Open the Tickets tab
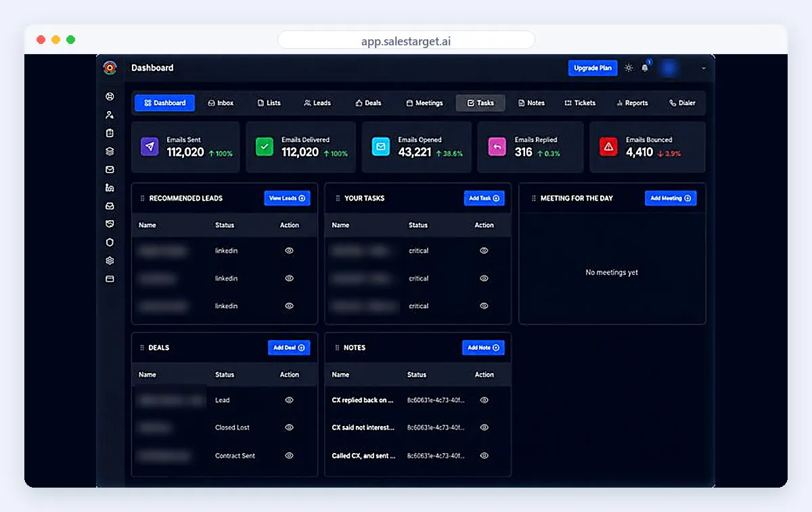Screen dimensions: 812x512 pyautogui.click(x=580, y=103)
